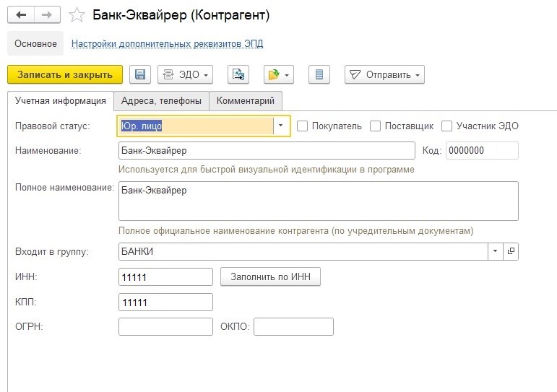Viewport: 557px width, 392px height.
Task: Click the document exchange icon in toolbar
Action: [x=238, y=74]
